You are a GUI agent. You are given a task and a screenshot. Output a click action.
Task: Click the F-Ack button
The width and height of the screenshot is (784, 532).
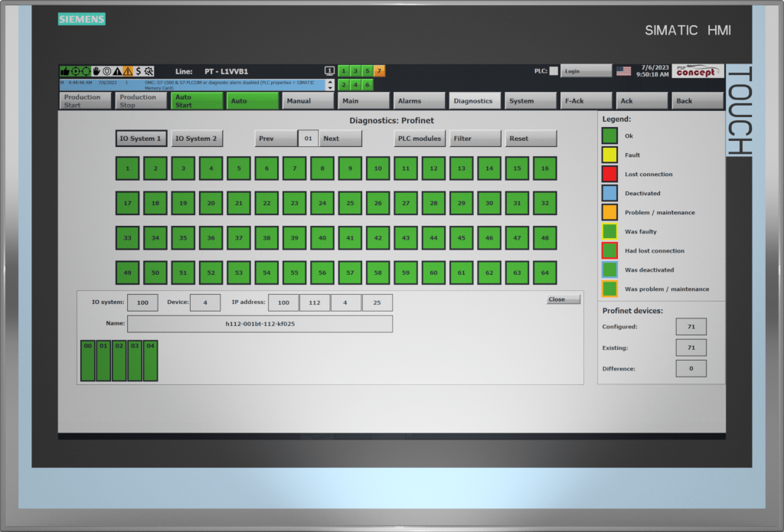click(x=586, y=101)
